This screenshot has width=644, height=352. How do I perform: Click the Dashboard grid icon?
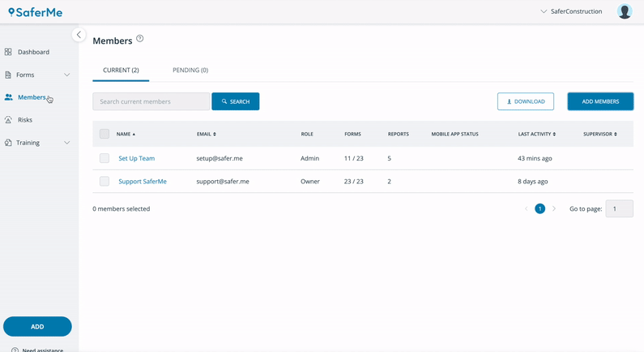(8, 52)
